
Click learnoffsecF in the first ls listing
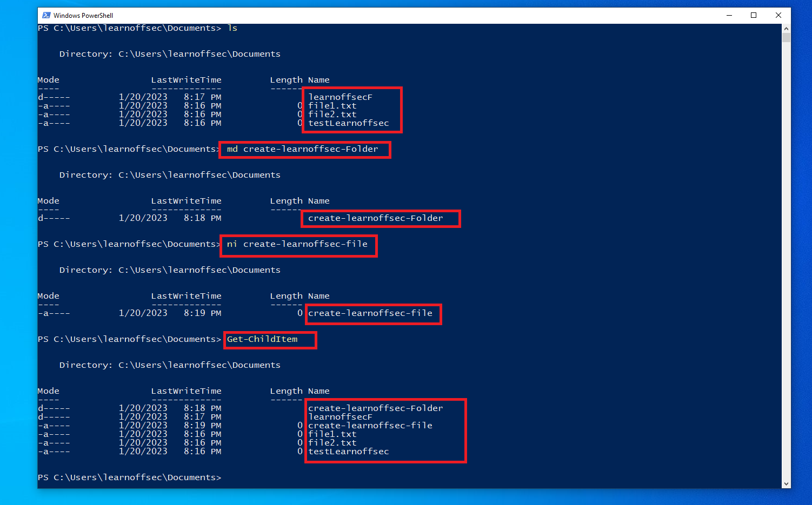click(340, 97)
